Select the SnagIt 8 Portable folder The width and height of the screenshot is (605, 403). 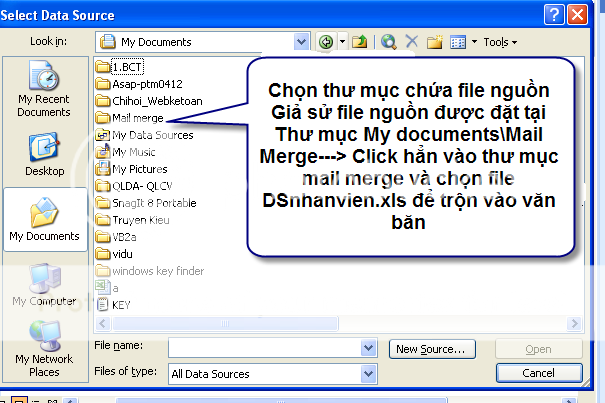(x=146, y=203)
